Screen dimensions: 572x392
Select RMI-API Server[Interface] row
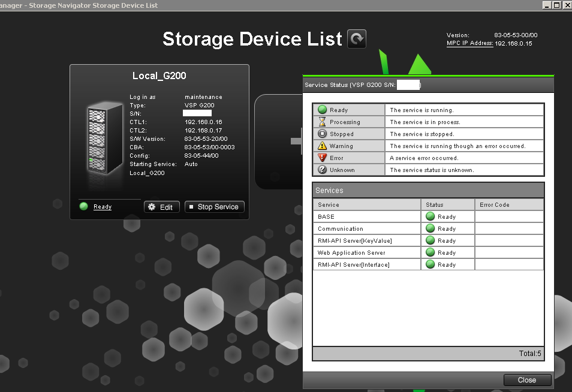[428, 265]
